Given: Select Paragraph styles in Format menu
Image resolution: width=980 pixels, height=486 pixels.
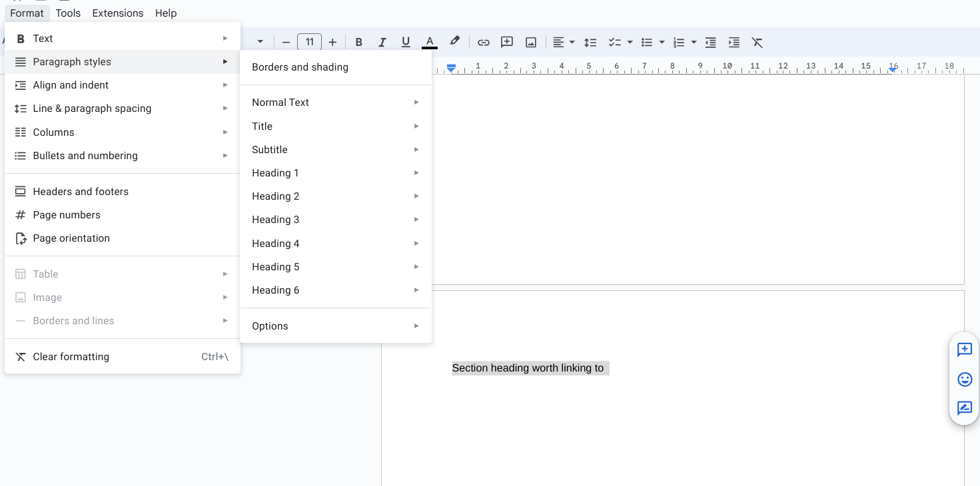Looking at the screenshot, I should 123,62.
